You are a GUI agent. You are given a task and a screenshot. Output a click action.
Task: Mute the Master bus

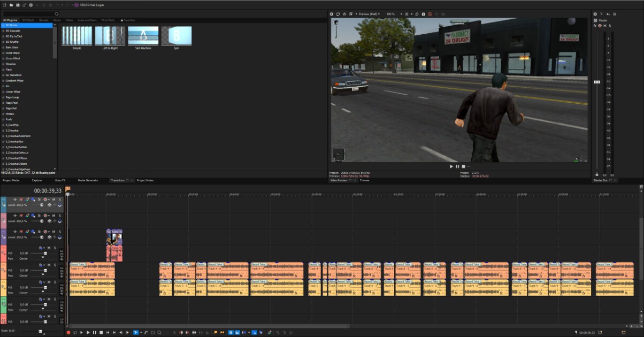coord(605,26)
